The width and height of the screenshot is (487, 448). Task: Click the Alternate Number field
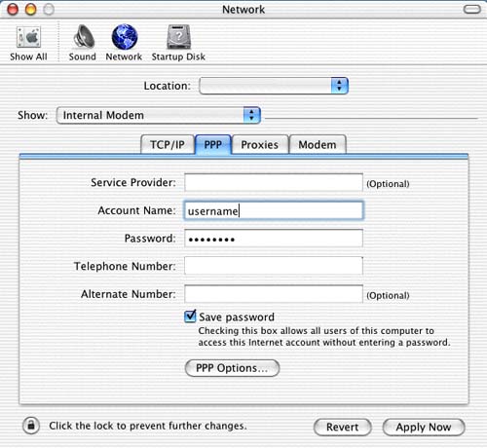coord(274,294)
